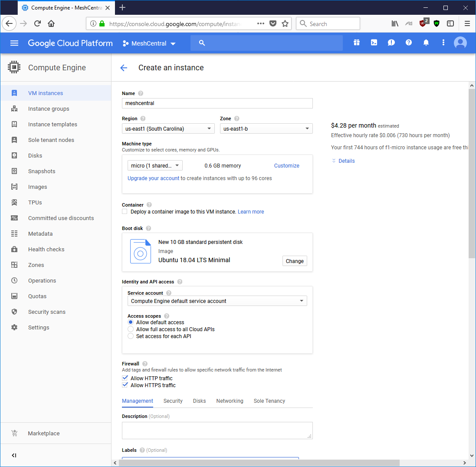Collapse the sidebar with the bottom arrow icon
Viewport: 476px width, 467px height.
(x=14, y=455)
